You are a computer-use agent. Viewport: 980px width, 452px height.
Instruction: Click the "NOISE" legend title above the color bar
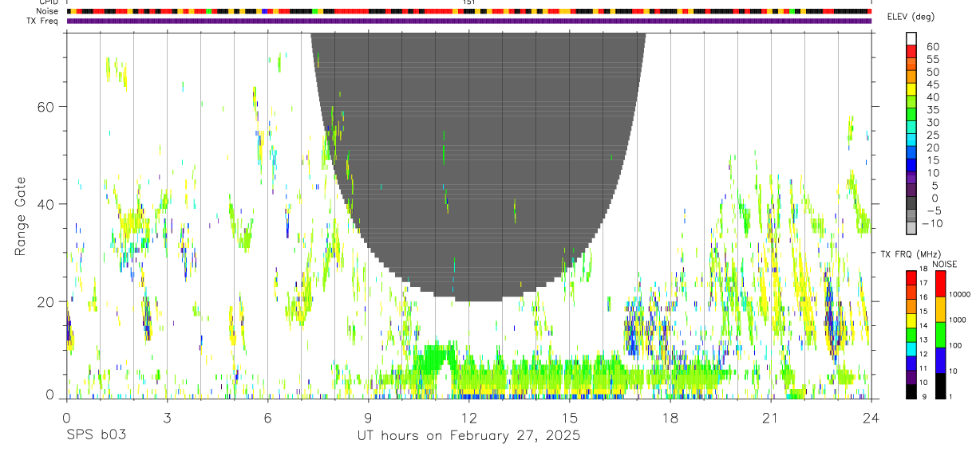(945, 265)
